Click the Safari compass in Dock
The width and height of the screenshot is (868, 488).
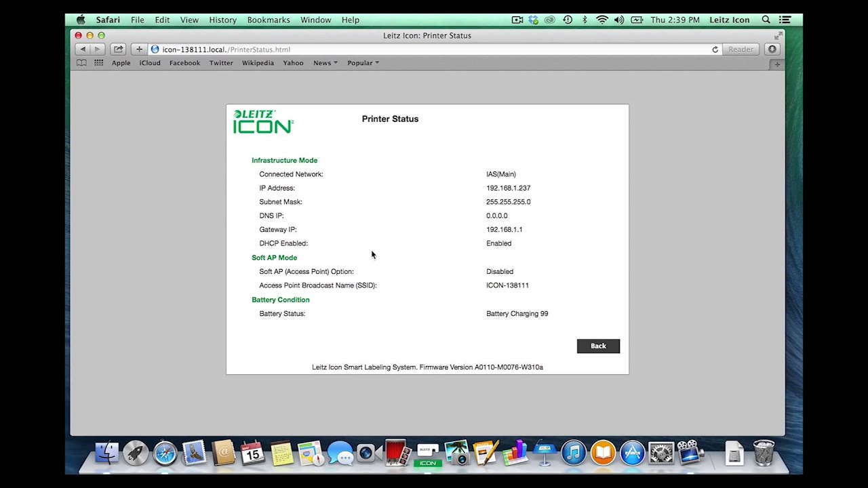[165, 453]
